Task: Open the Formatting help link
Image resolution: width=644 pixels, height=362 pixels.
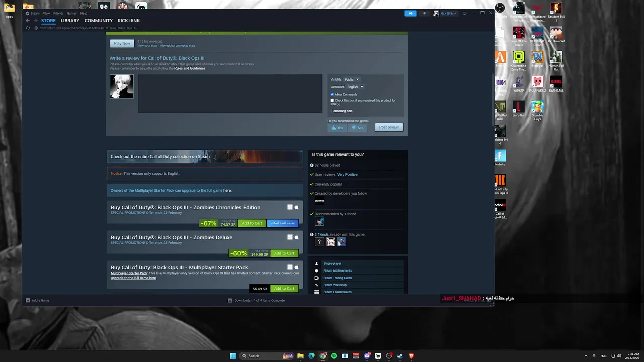Action: (342, 111)
